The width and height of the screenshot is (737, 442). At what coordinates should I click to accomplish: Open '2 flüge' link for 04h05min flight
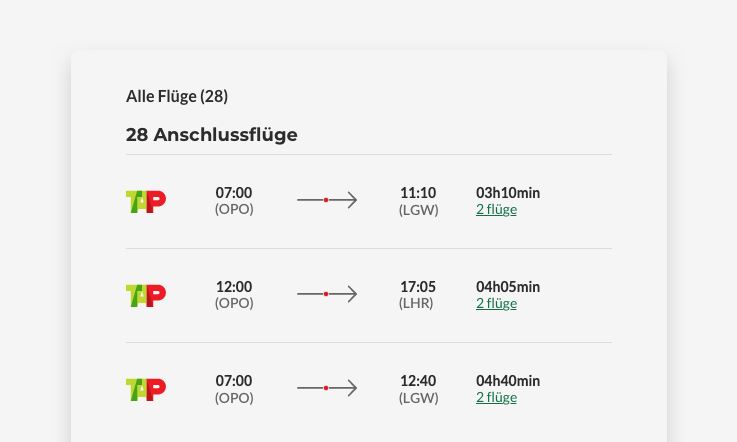coord(496,303)
